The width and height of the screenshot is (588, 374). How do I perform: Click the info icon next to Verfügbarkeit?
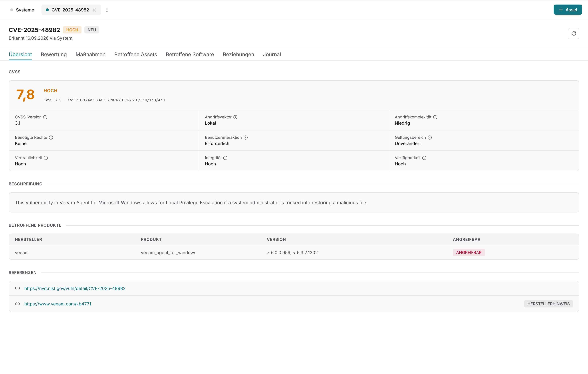pyautogui.click(x=424, y=158)
